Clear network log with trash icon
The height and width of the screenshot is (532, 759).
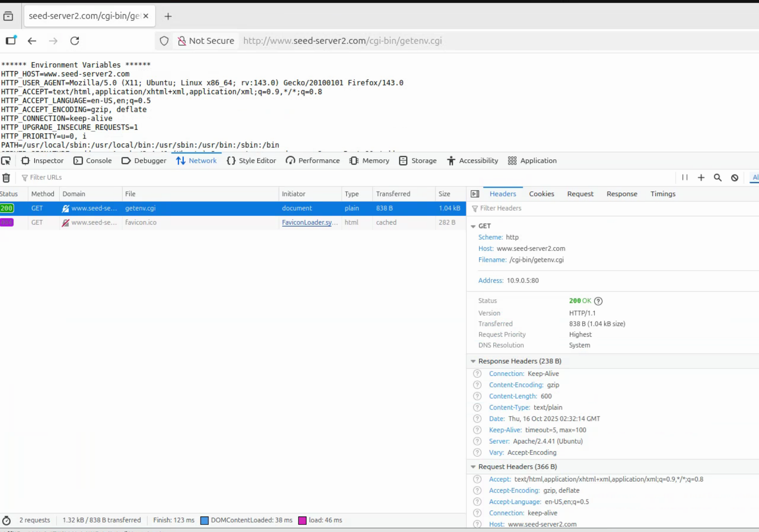pyautogui.click(x=6, y=178)
